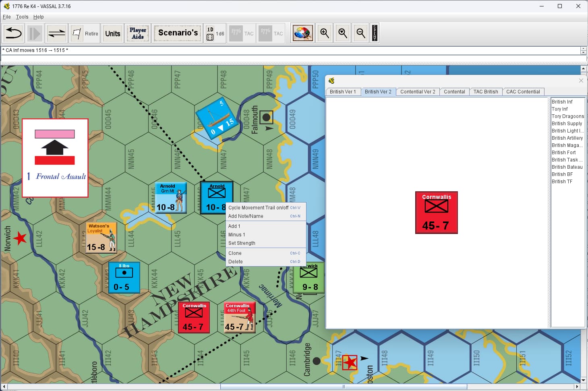
Task: Open the zoom level selector magnifier
Action: [x=342, y=33]
